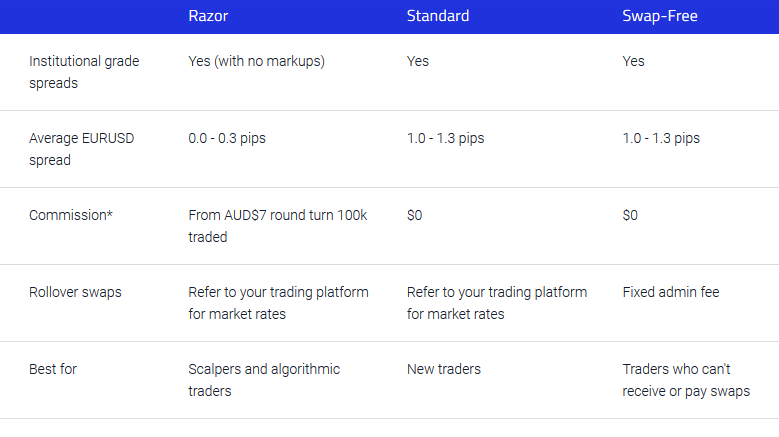Click the Razor 0.0 - 0.3 pips cell
The height and width of the screenshot is (437, 779).
(x=229, y=138)
